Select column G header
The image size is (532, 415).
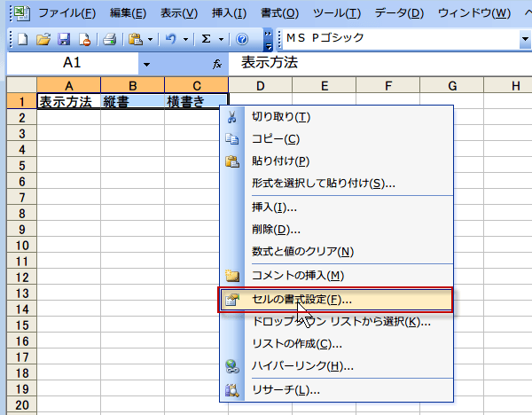[x=452, y=85]
